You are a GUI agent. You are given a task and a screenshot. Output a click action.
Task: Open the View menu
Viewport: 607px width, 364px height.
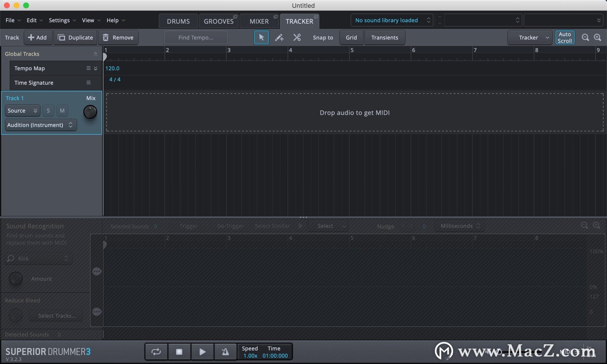91,20
